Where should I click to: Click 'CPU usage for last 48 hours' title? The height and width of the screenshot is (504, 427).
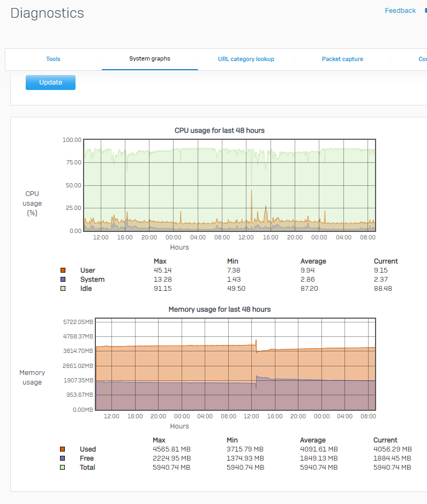click(x=220, y=131)
